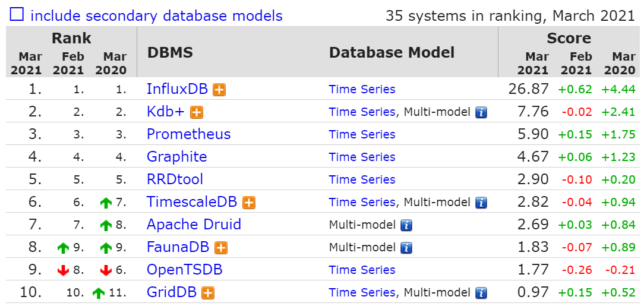Click the info icon in TimescaleDB row

pos(481,203)
